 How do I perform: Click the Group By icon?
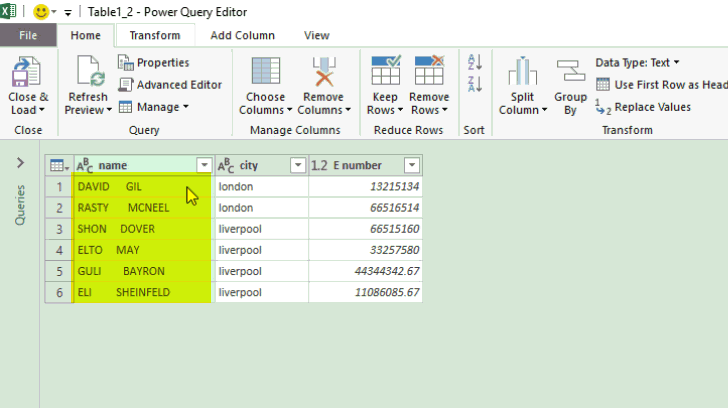(x=571, y=71)
